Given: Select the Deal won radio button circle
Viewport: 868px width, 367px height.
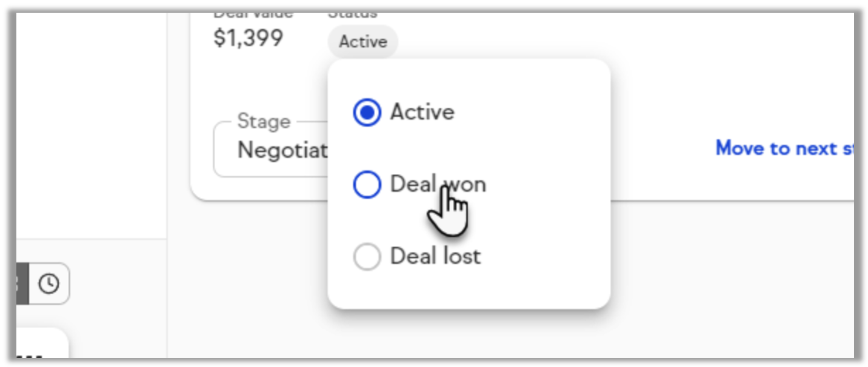Looking at the screenshot, I should click(x=367, y=185).
